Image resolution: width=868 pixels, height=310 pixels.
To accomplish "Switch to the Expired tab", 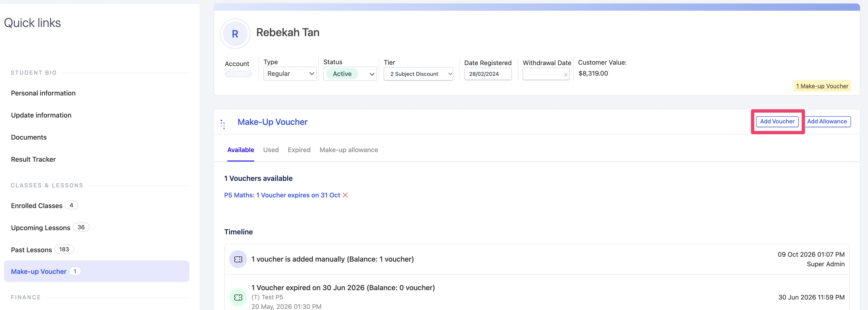I will (x=299, y=150).
